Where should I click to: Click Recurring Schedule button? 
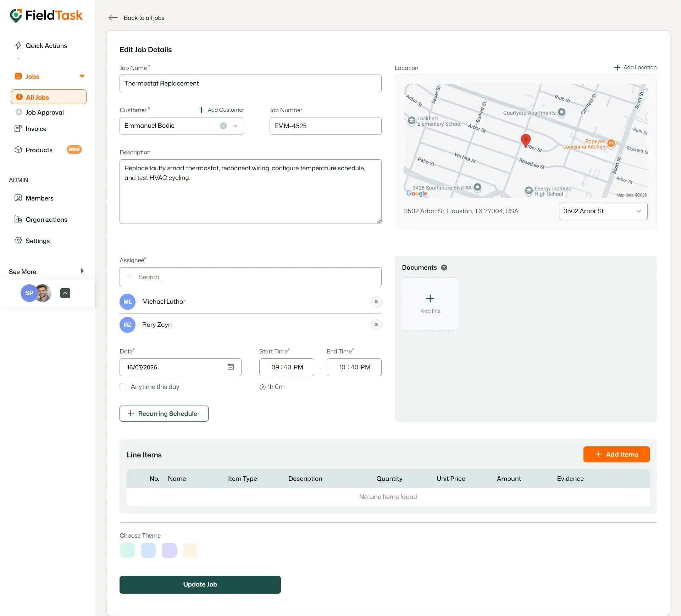(x=164, y=413)
